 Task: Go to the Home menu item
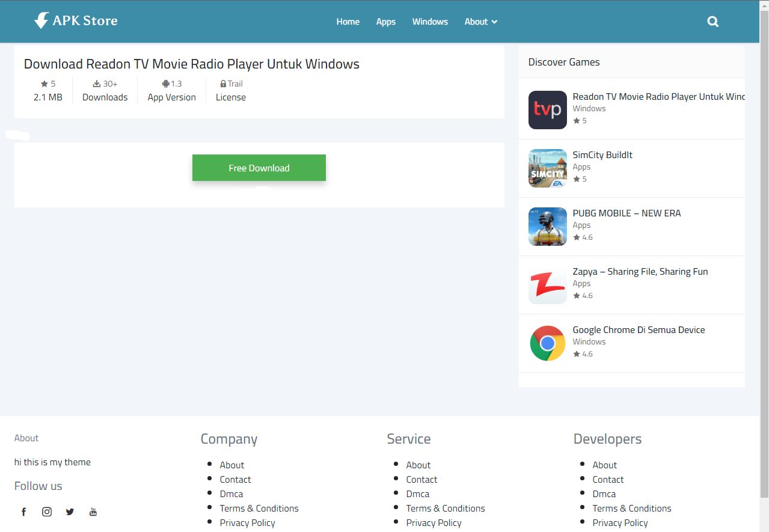348,22
